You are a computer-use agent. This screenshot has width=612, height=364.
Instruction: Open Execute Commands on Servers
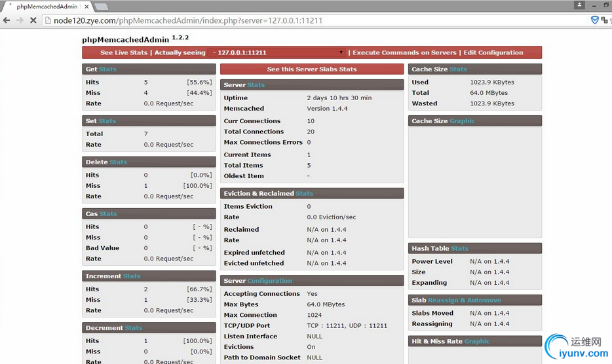(x=404, y=52)
